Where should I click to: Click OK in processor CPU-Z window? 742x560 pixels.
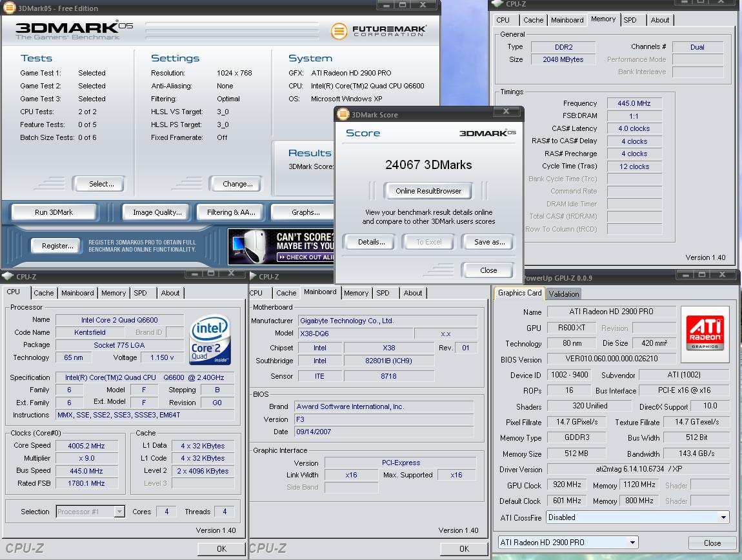(x=222, y=548)
